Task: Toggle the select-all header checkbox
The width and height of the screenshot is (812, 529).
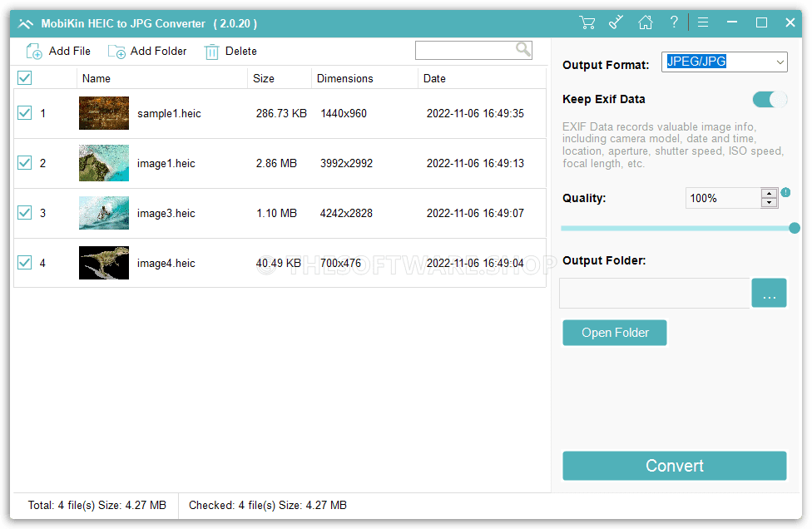Action: pos(24,78)
